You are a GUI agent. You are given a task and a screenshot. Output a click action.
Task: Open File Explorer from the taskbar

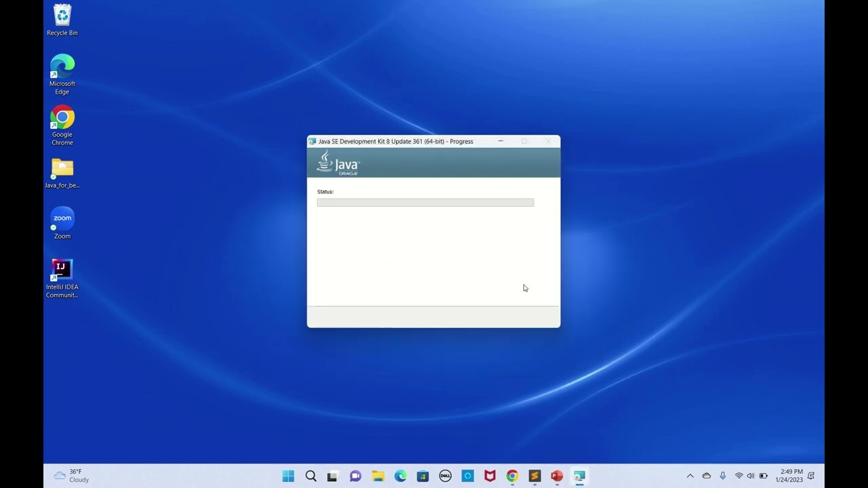(378, 476)
